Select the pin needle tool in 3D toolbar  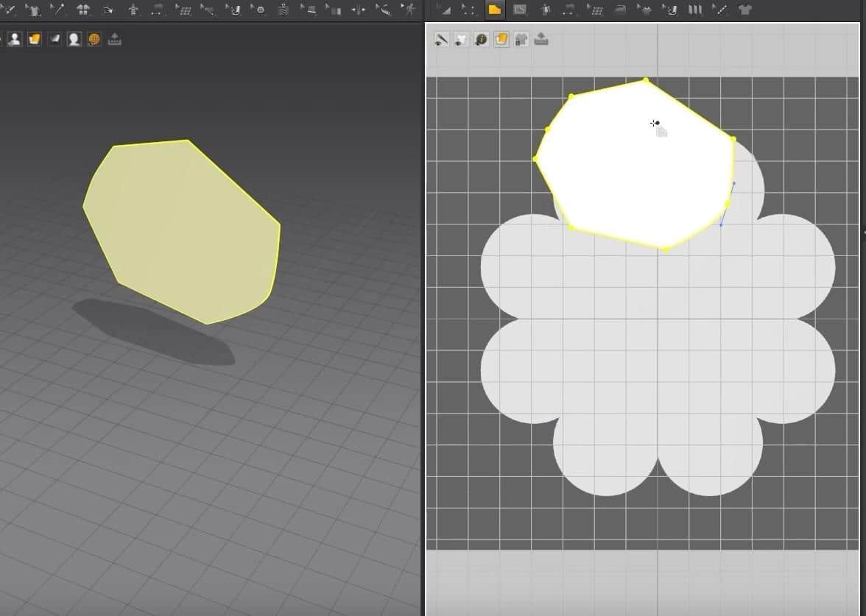57,10
